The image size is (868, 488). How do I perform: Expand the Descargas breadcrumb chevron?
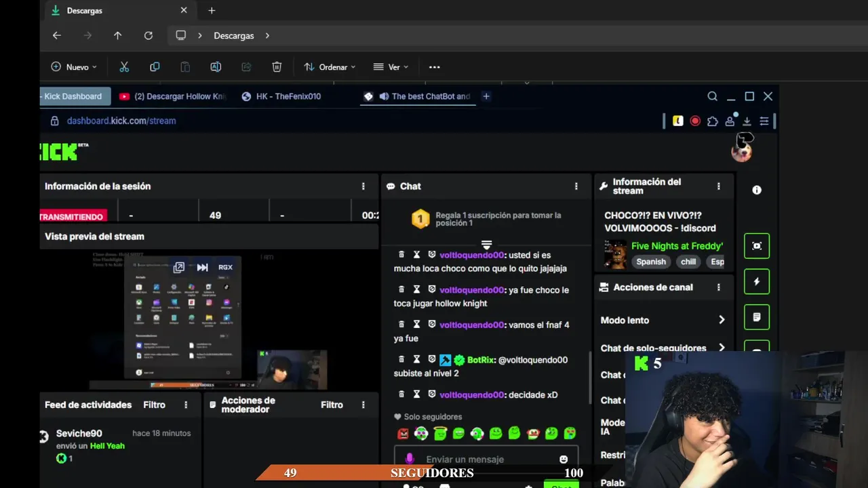click(267, 36)
